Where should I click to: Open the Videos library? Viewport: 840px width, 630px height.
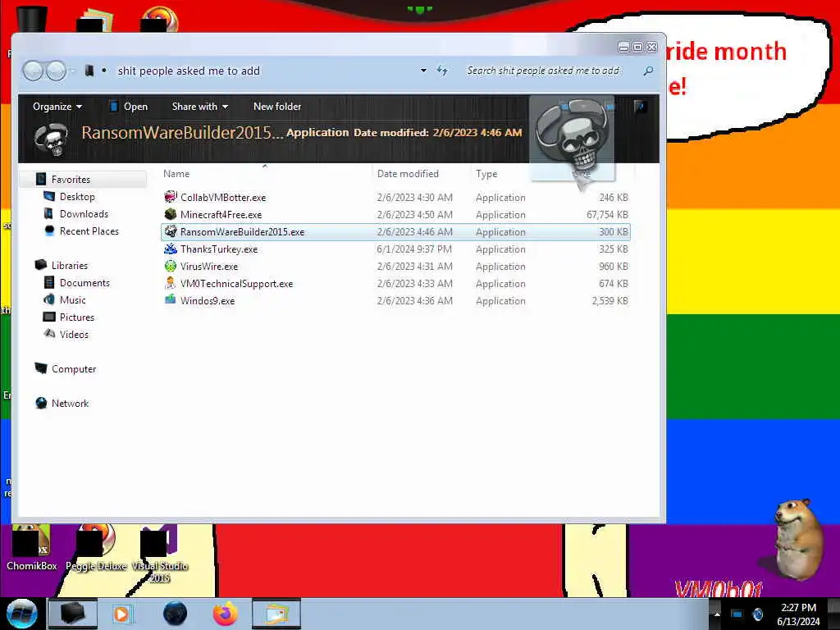tap(74, 335)
